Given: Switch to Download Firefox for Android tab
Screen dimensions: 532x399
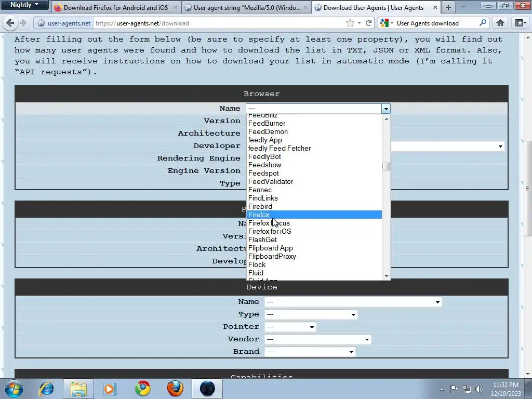Looking at the screenshot, I should tap(116, 7).
